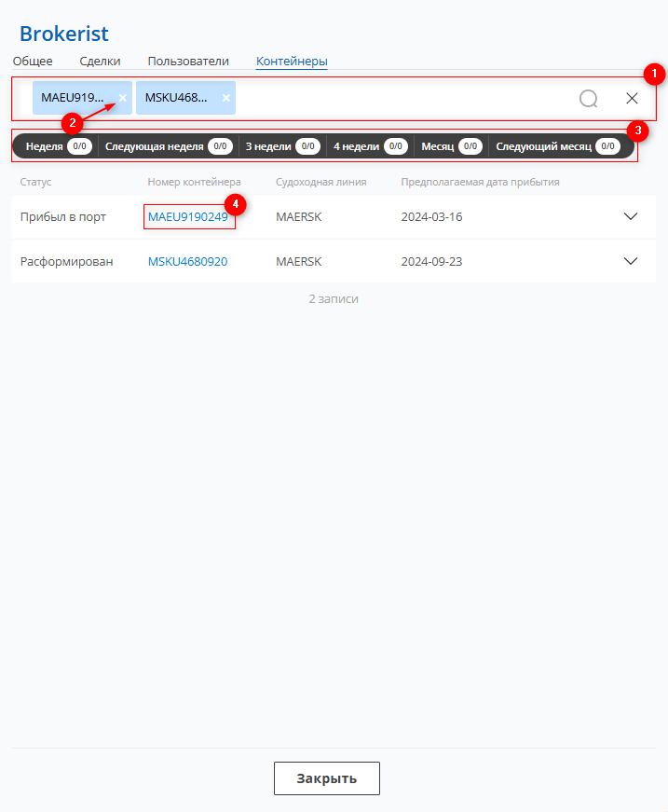
Task: Expand the MAEU9190249 row details
Action: (x=630, y=216)
